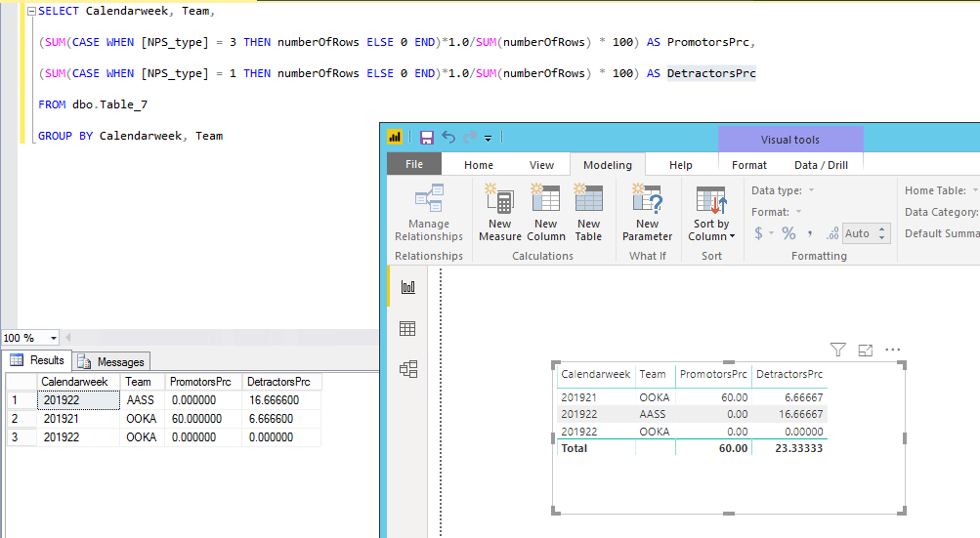The width and height of the screenshot is (980, 538).
Task: Click the DetractorsPrc column header in Results
Action: click(x=281, y=382)
